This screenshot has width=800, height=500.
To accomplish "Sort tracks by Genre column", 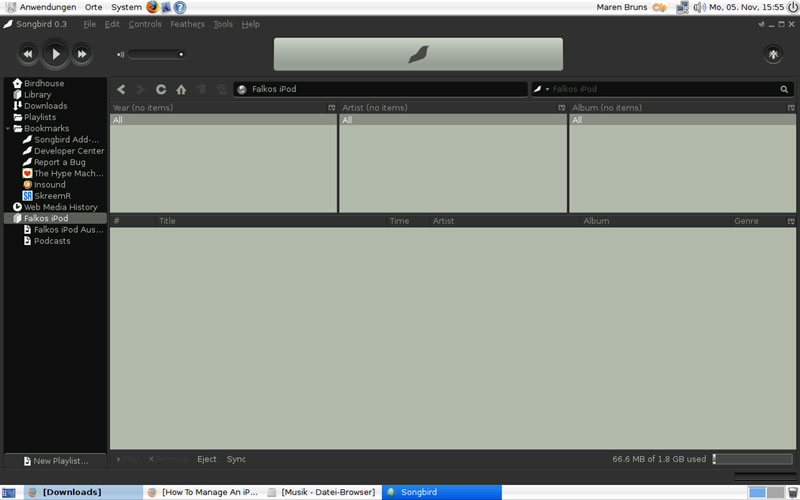I will click(x=758, y=221).
